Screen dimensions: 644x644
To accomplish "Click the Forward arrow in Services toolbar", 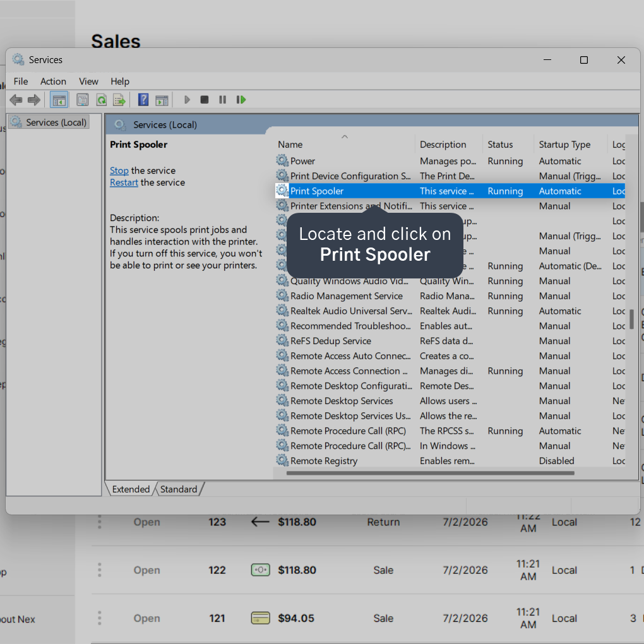I will pos(34,100).
